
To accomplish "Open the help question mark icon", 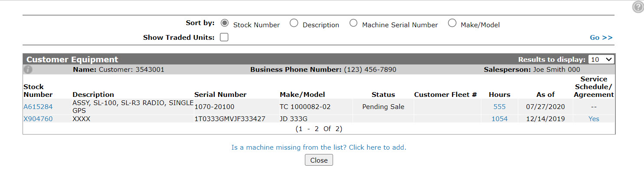I will (x=637, y=7).
